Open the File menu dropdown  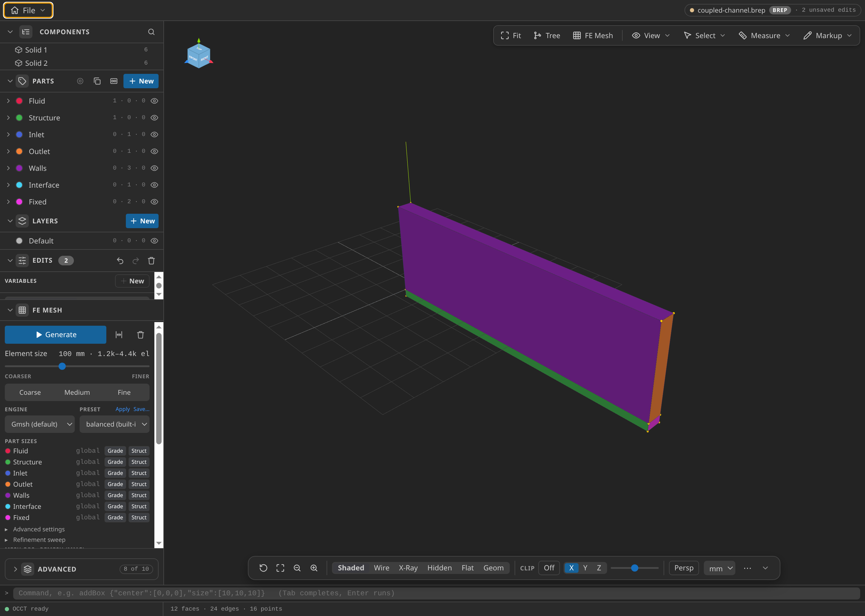click(28, 10)
